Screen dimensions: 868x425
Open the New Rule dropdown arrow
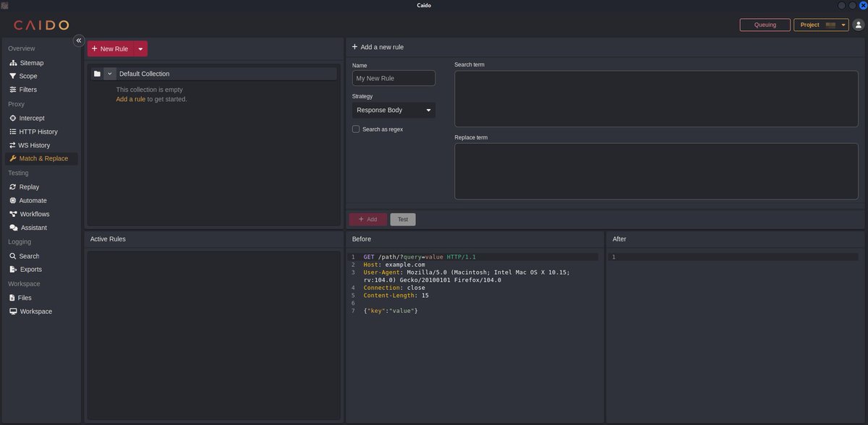(x=140, y=48)
